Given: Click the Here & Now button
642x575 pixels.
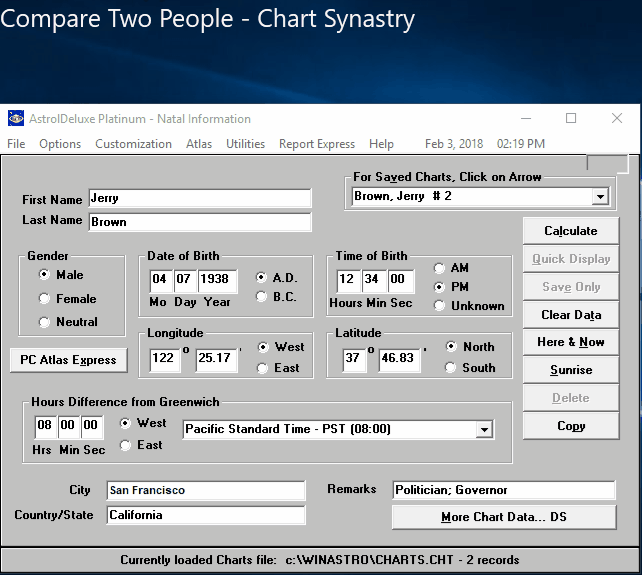Looking at the screenshot, I should tap(570, 342).
